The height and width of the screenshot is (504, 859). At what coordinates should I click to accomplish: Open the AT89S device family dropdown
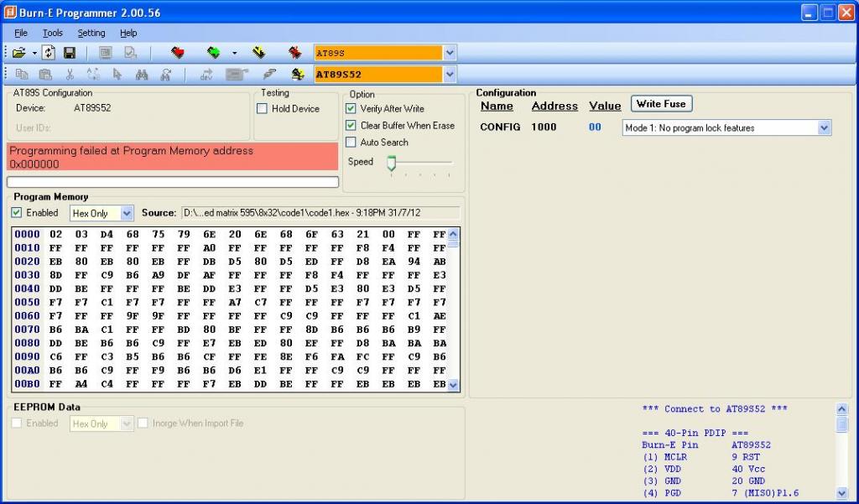coord(450,53)
